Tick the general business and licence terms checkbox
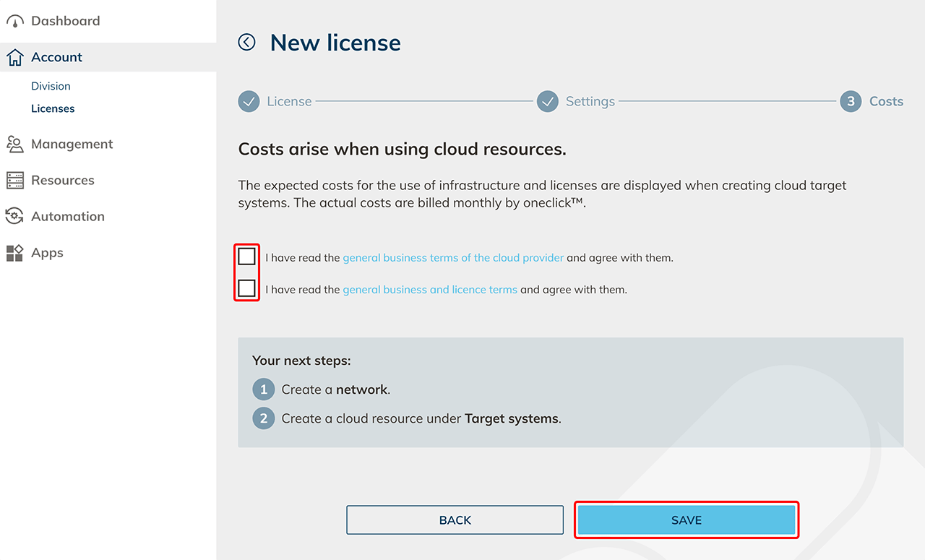 247,288
